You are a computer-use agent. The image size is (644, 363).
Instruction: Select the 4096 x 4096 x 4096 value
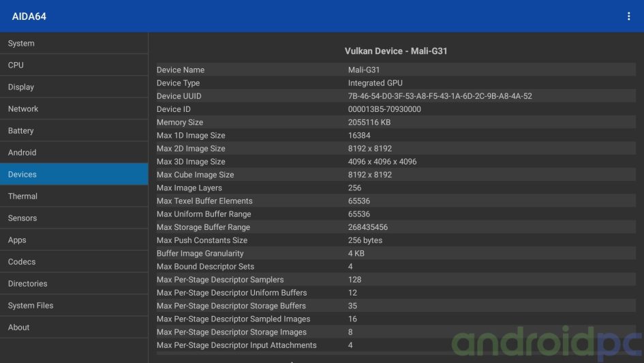coord(382,162)
